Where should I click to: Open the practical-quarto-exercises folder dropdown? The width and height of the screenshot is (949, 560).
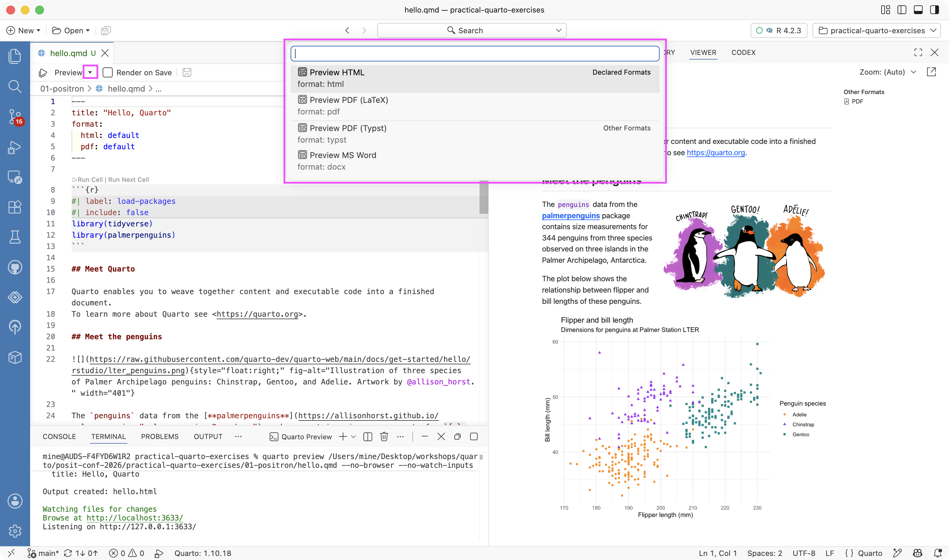click(876, 30)
